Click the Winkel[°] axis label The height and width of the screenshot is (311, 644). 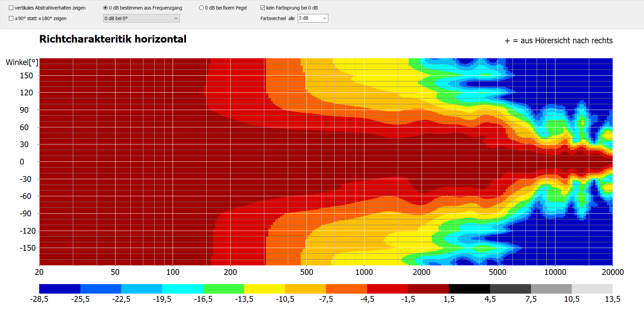click(x=22, y=62)
